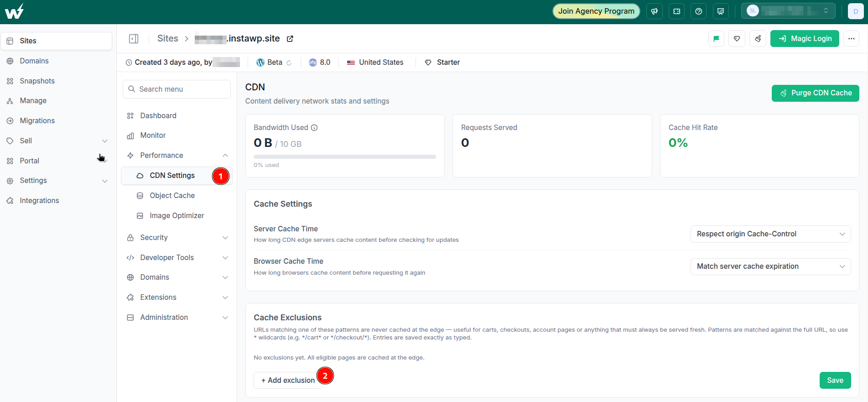868x402 pixels.
Task: Click the PHP 8.0 version icon
Action: pos(313,63)
